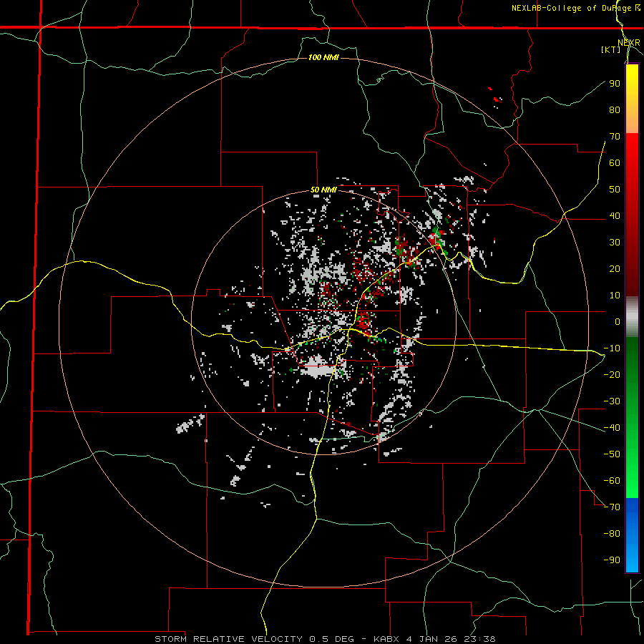Click the 0 value on the velocity scale

tap(618, 321)
